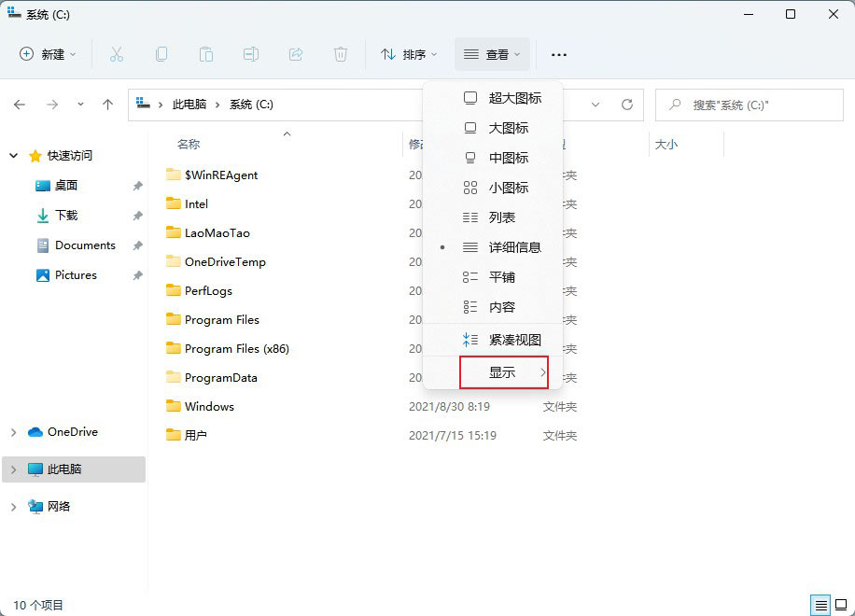The image size is (855, 616).
Task: Sort by 大小 column header
Action: tap(666, 145)
